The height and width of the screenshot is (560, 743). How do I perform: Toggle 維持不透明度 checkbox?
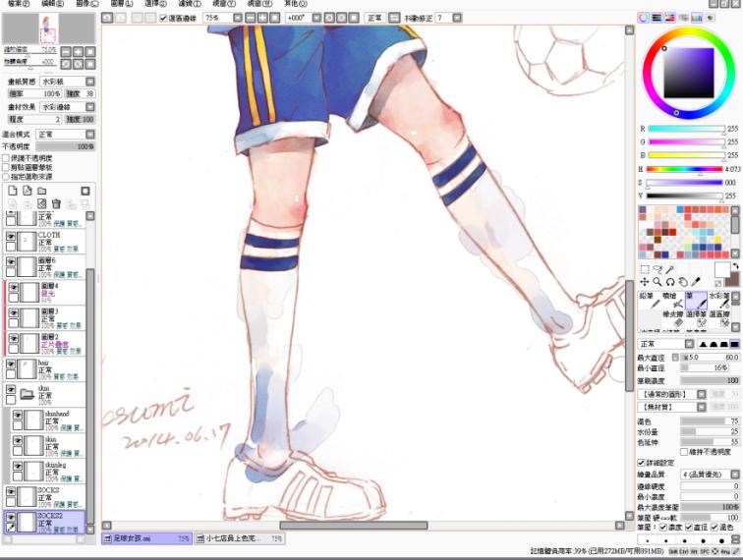click(684, 452)
